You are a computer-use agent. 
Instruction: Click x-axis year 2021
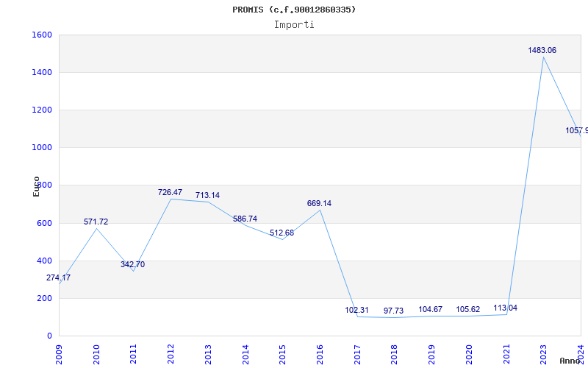coord(506,354)
